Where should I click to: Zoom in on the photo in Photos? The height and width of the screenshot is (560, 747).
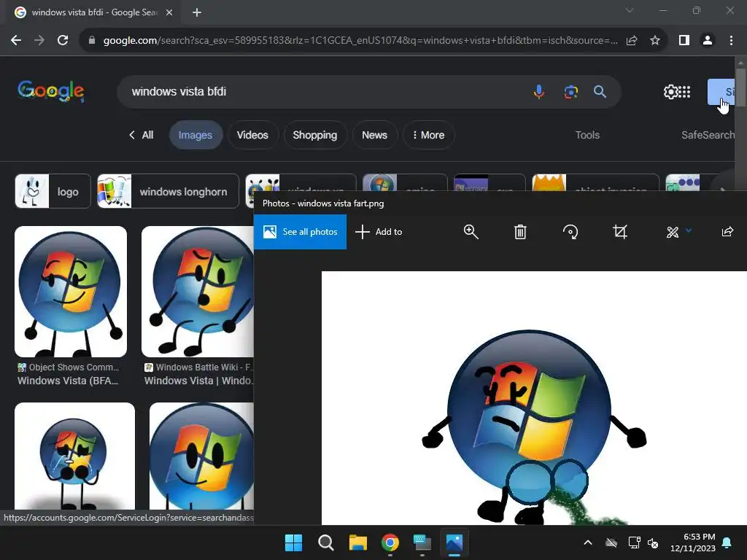(471, 232)
